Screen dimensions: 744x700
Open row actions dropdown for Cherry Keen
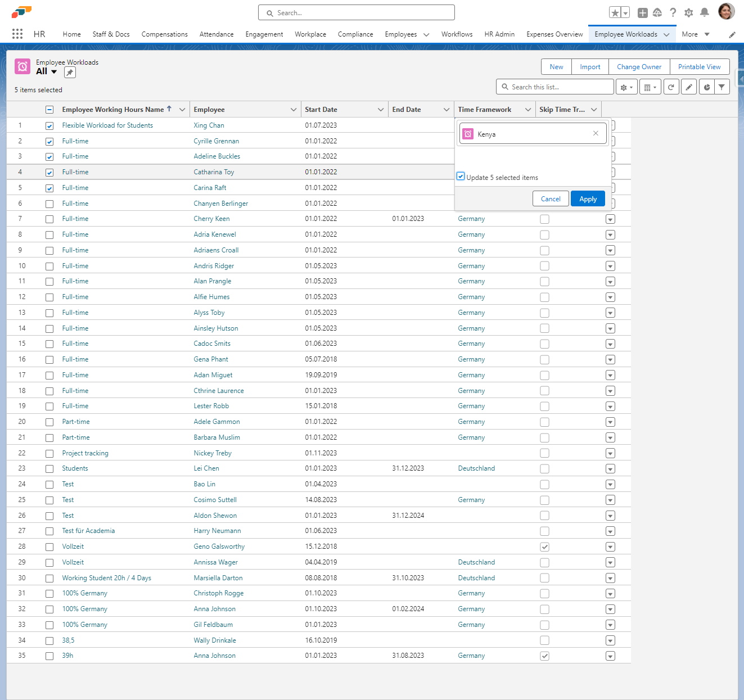pos(610,219)
